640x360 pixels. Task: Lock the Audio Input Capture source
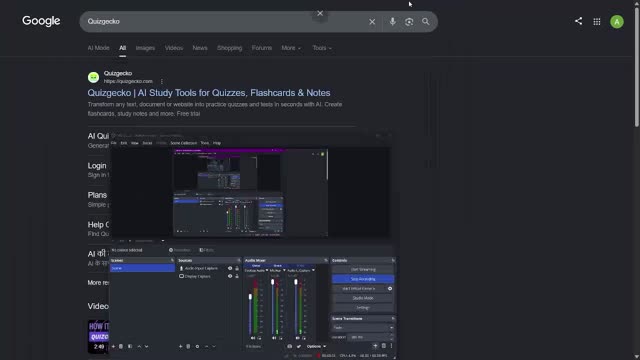[x=237, y=268]
